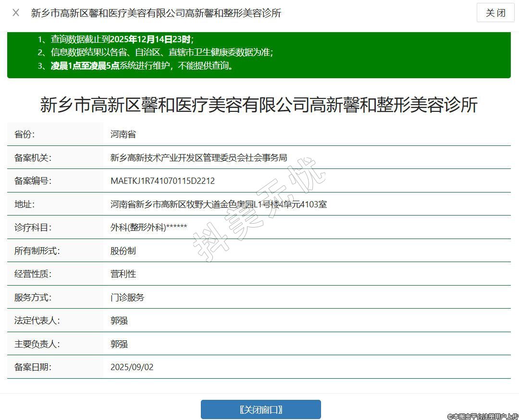Click the blue 【关闭窗口】 button
519x420 pixels.
click(260, 409)
